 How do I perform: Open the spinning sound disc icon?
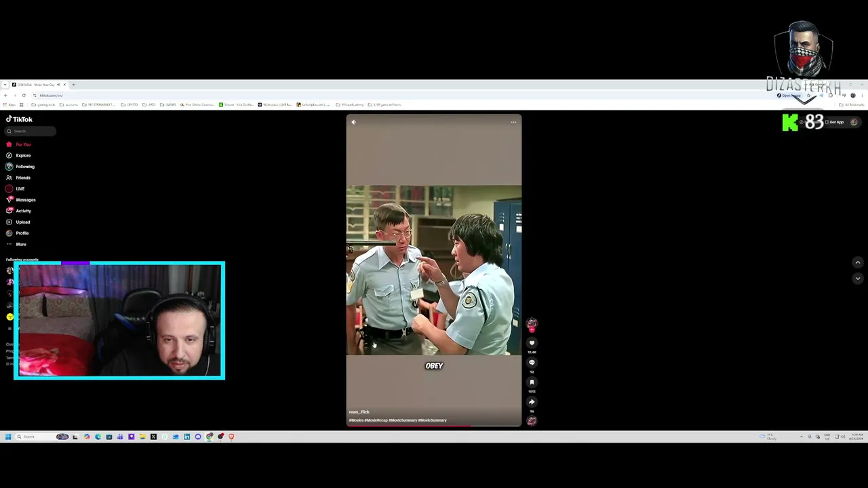pyautogui.click(x=532, y=421)
